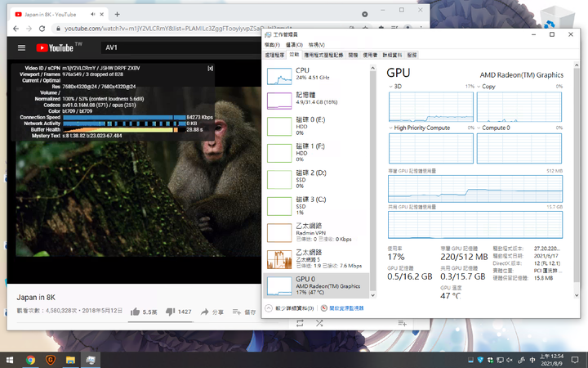Select the Radmin VPN ethernet item
This screenshot has height=368, width=588.
tap(317, 233)
